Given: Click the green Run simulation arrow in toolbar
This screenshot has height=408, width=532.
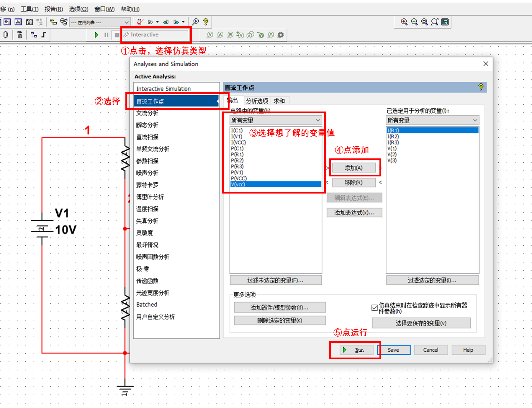Looking at the screenshot, I should coord(96,35).
